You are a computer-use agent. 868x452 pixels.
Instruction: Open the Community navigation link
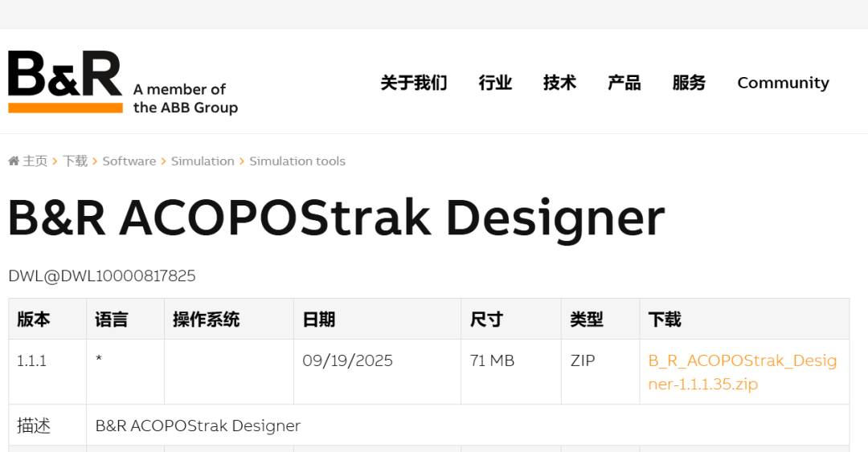[783, 83]
